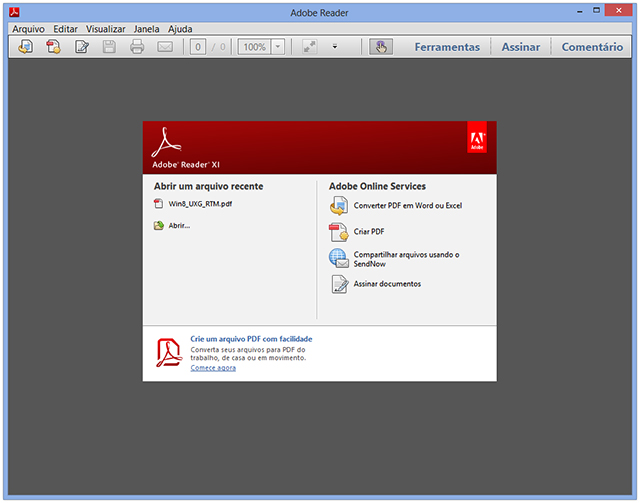
Task: Open the Janela menu
Action: tap(147, 29)
